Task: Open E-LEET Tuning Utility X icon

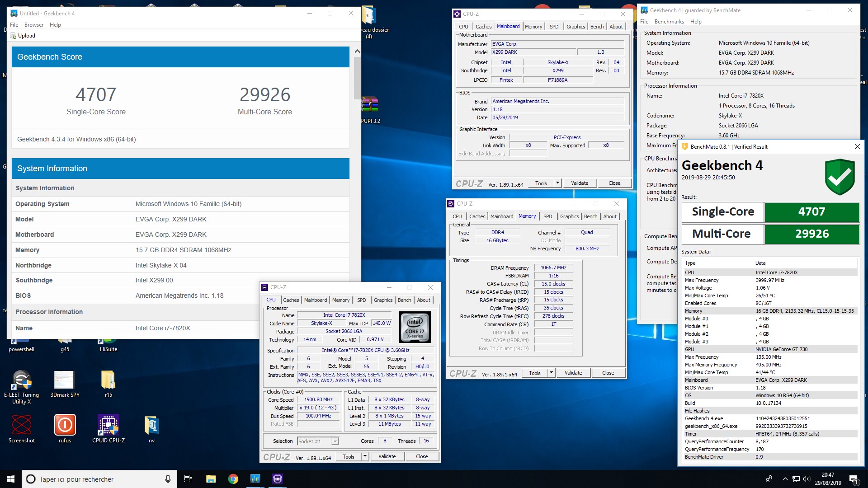Action: (x=21, y=386)
